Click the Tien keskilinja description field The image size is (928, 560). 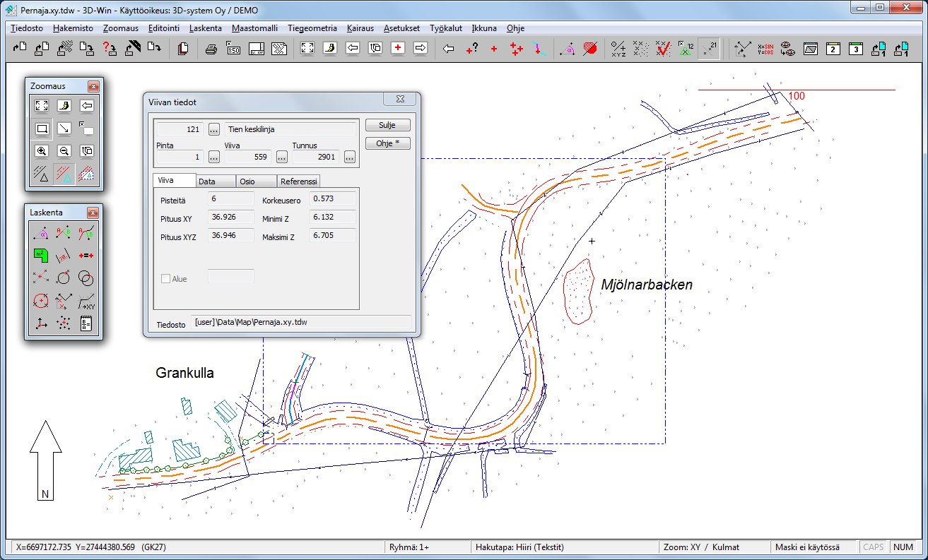[x=290, y=129]
